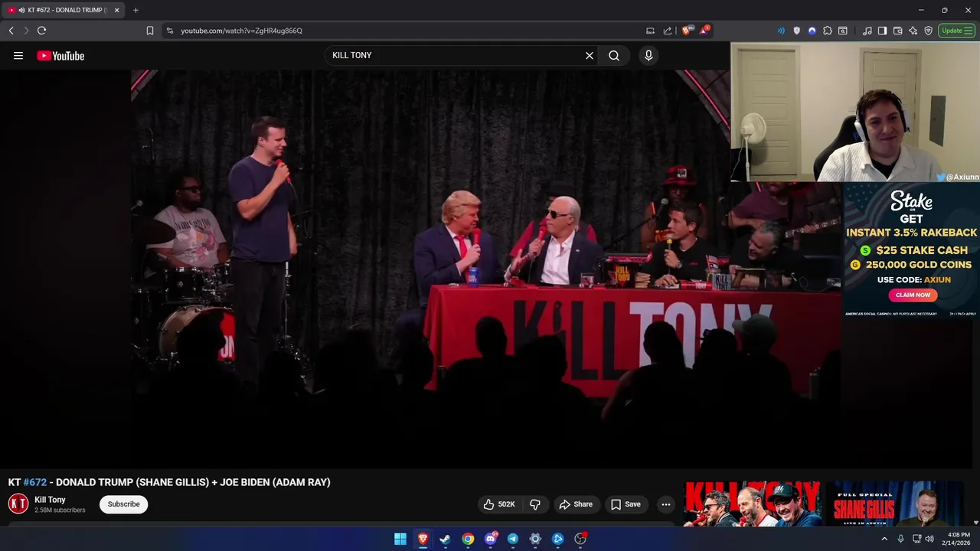This screenshot has height=551, width=980.
Task: Open the Windows Start menu
Action: point(400,539)
